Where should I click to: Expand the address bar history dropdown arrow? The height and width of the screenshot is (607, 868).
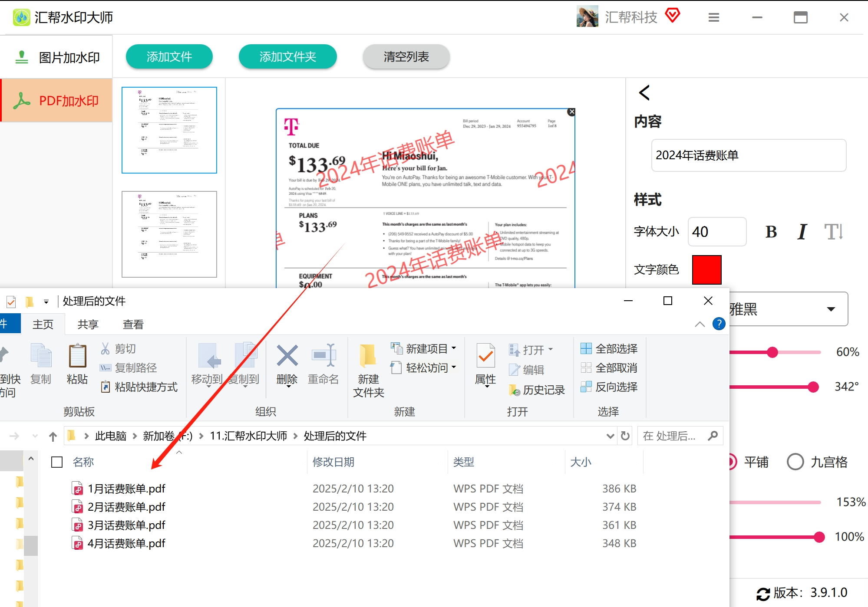coord(610,436)
